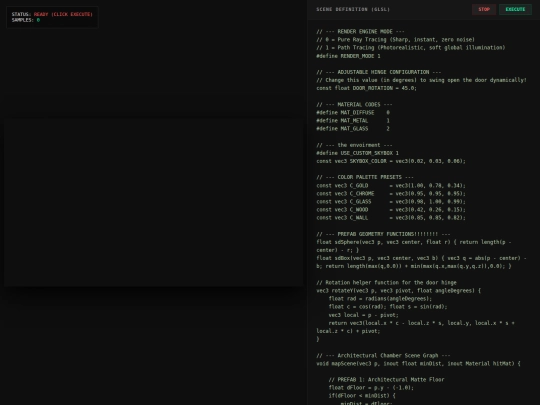This screenshot has width=540, height=405.
Task: Click the '#define MAT_GLASS 2' line
Action: tap(353, 129)
